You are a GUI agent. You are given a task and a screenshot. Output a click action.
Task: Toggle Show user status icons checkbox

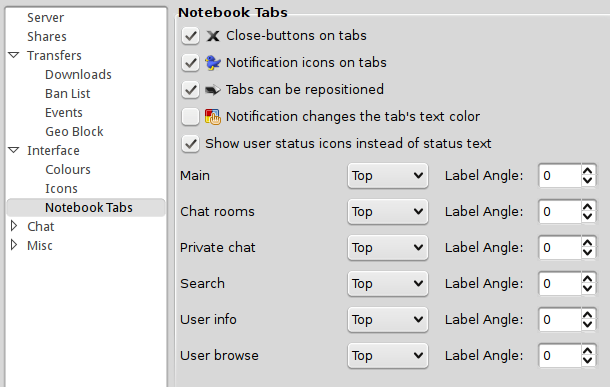coord(190,144)
